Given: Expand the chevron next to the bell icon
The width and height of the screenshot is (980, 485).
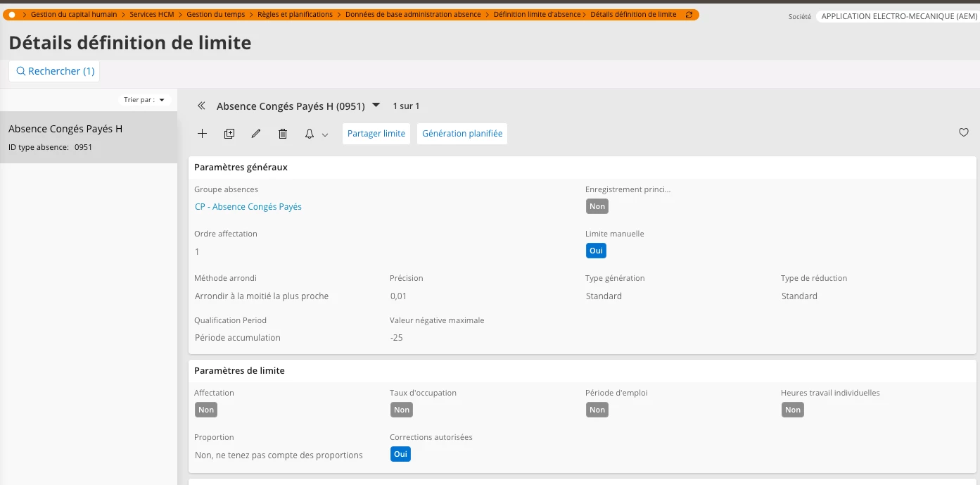Looking at the screenshot, I should click(x=325, y=134).
